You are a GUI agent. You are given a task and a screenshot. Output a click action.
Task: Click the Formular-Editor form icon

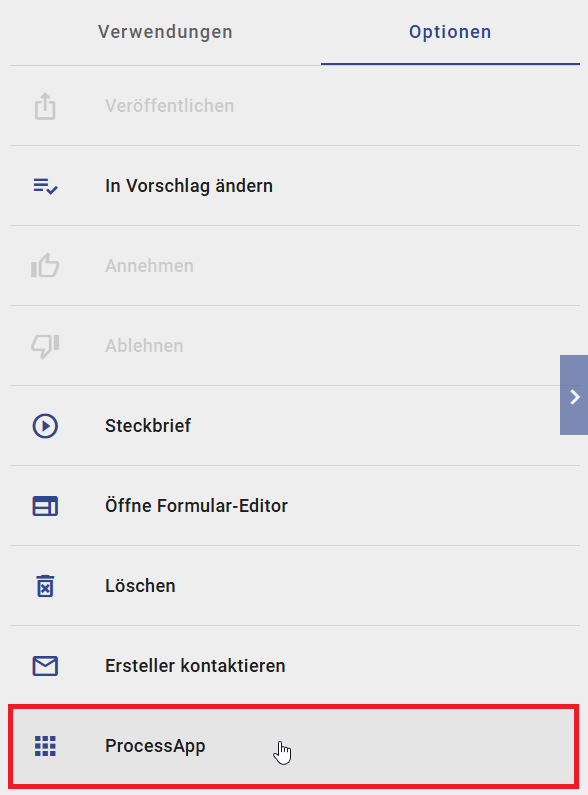(45, 506)
